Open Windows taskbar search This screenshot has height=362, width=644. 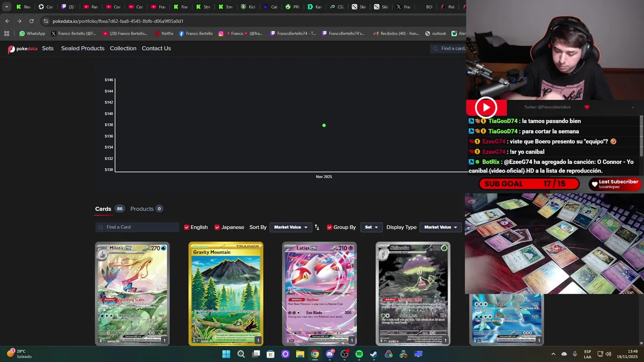(x=241, y=354)
